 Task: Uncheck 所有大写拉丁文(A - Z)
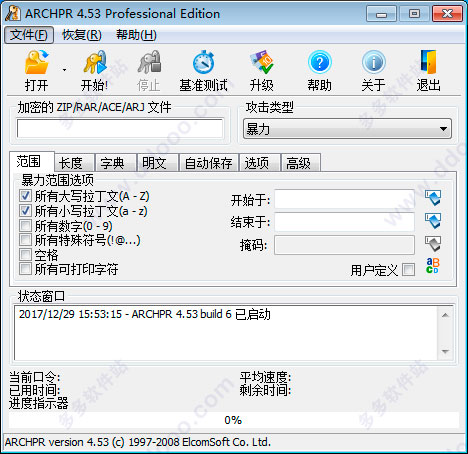pos(25,196)
